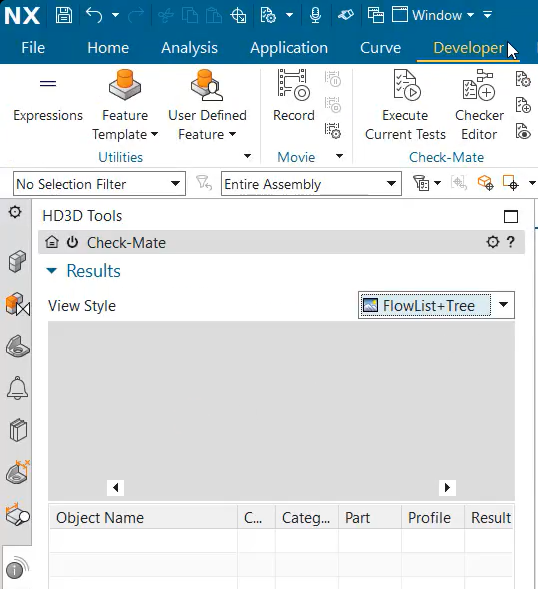Open the HD3D Tools icon with dimension arrows
The height and width of the screenshot is (589, 538).
(x=18, y=473)
